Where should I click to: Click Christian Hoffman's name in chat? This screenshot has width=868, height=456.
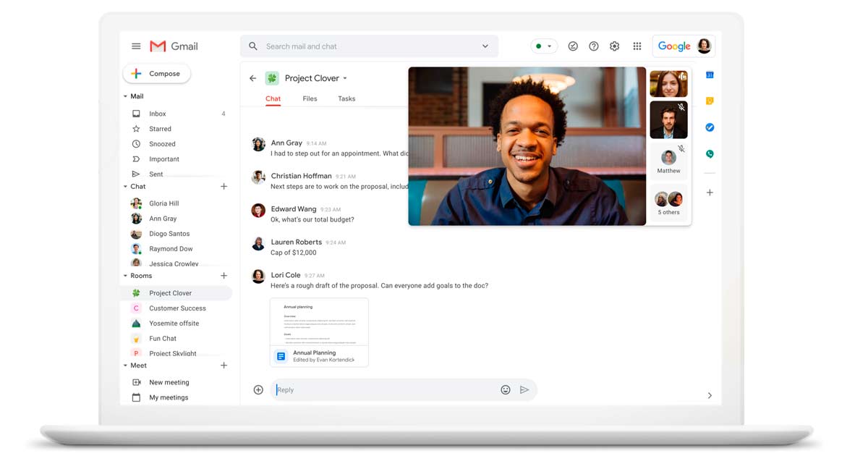(301, 176)
